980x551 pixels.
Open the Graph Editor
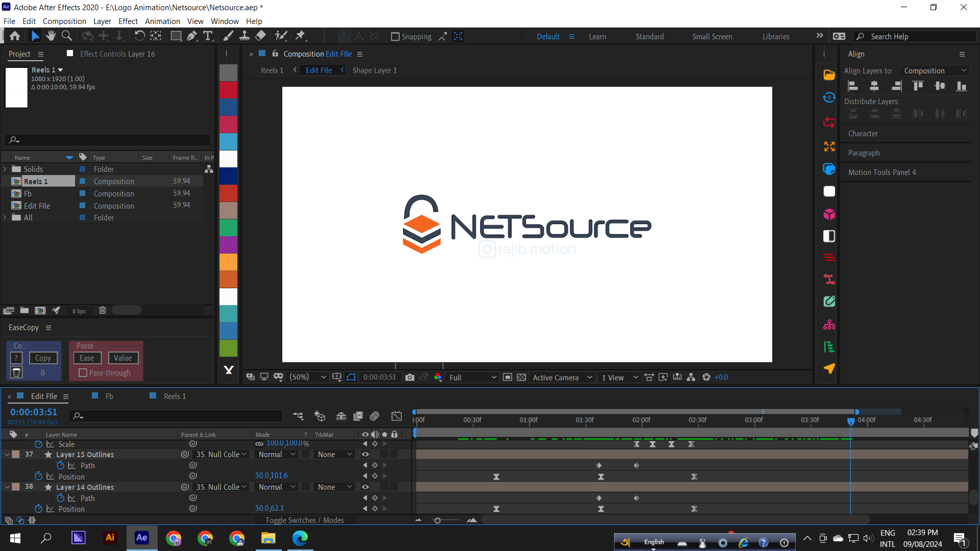pyautogui.click(x=397, y=416)
